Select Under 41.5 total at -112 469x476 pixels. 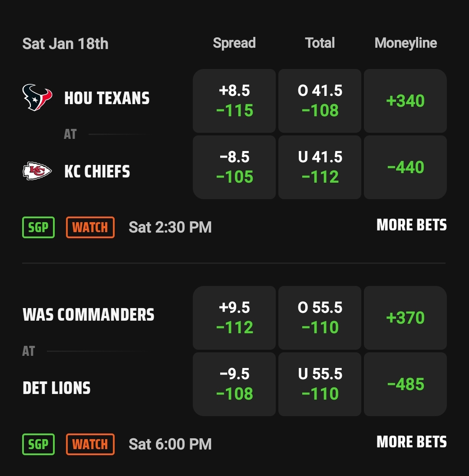[x=320, y=167]
